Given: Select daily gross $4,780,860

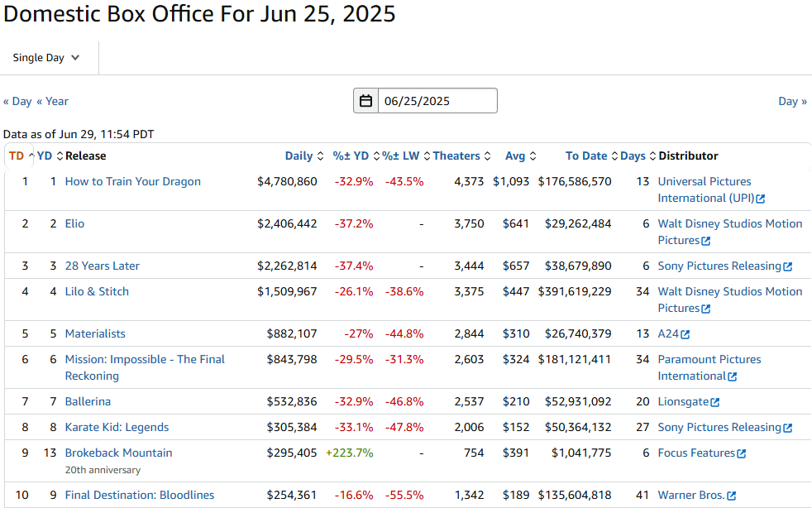Looking at the screenshot, I should point(287,181).
